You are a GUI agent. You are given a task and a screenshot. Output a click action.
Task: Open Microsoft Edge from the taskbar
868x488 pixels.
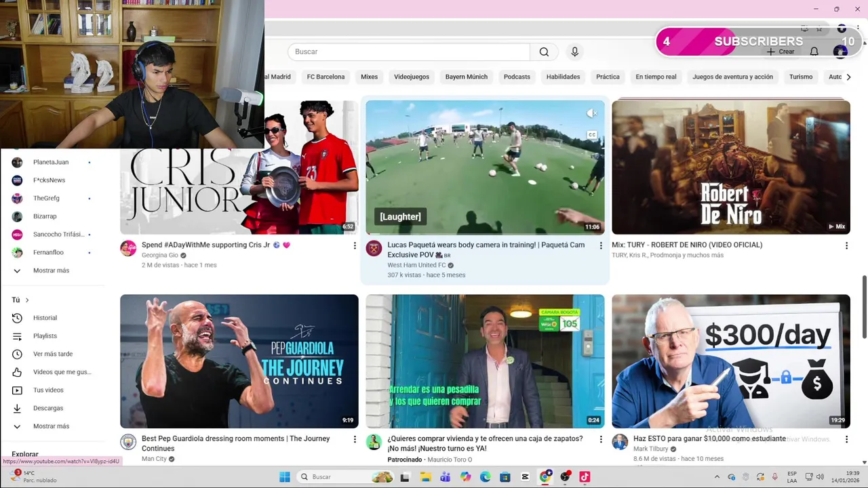486,477
